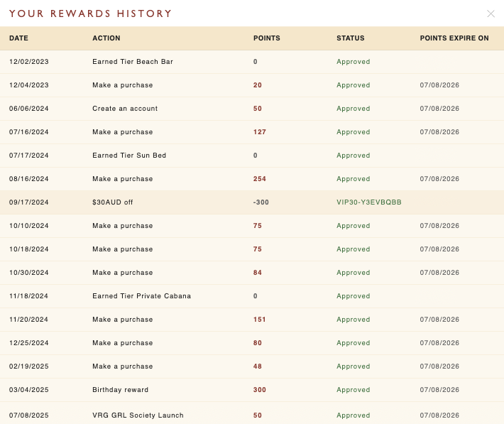Select the Create an account action
The width and height of the screenshot is (504, 424).
125,109
